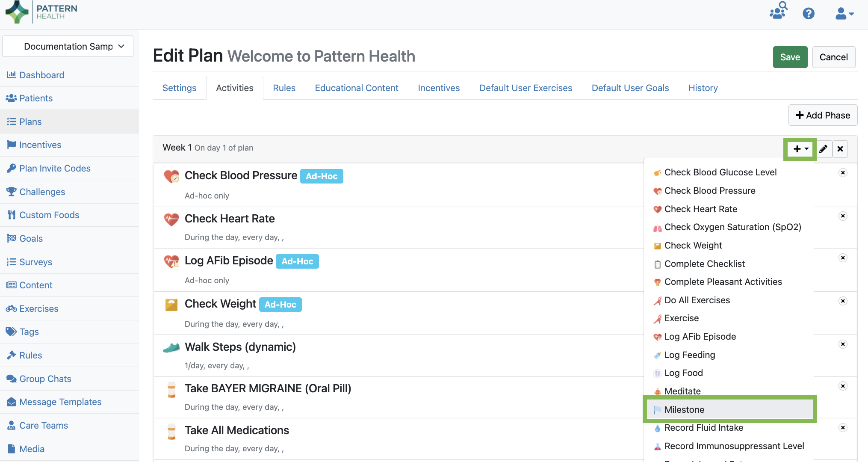Screen dimensions: 868x462
Task: Click the Pattern Health logo
Action: [x=41, y=12]
